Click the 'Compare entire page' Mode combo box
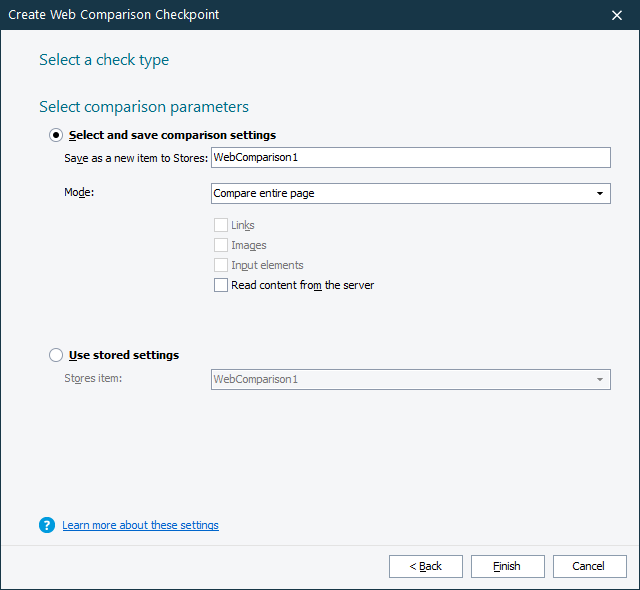 pos(400,193)
